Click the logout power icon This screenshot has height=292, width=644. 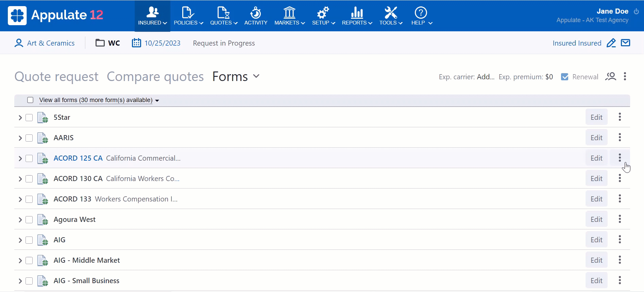tap(636, 11)
